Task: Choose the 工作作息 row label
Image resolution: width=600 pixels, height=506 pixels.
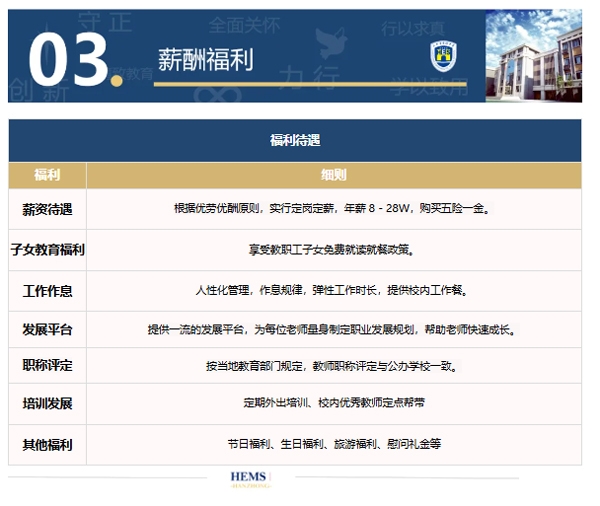Action: click(47, 291)
